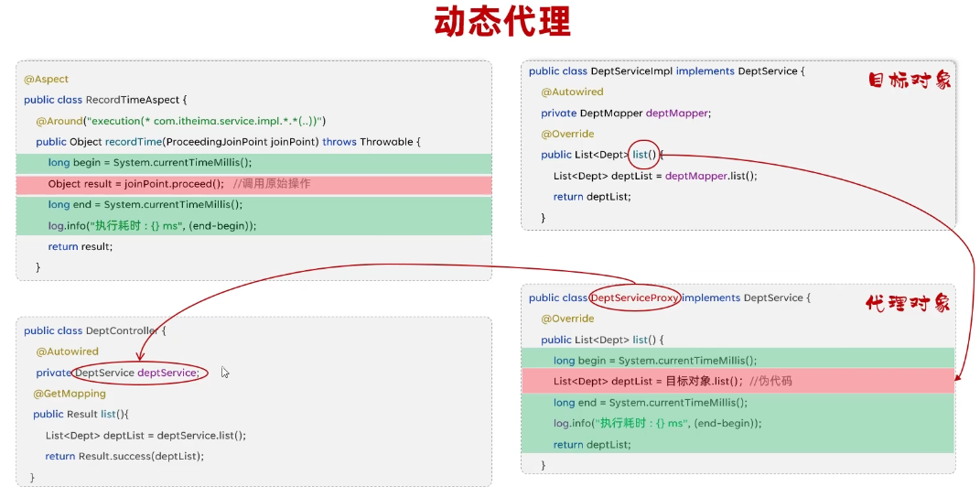Select the joinPoint.proceed() statement
Screen dimensions: 980x487
135,184
